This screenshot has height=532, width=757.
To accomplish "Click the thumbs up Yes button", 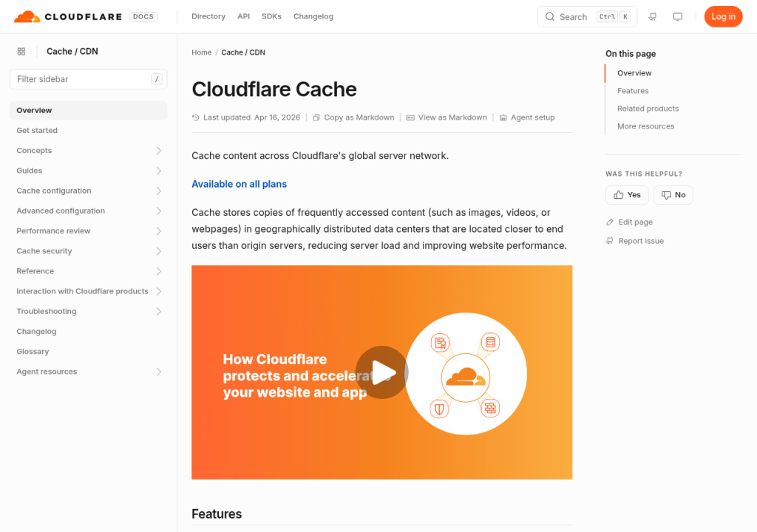I will 627,195.
